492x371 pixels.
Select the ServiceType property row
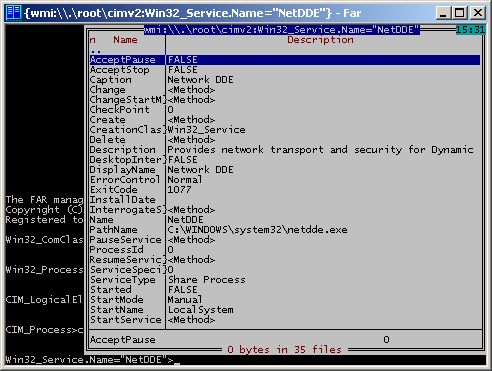285,280
